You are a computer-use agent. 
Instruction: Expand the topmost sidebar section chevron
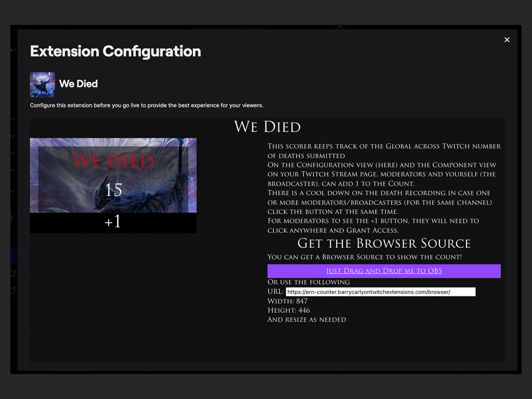[14, 119]
